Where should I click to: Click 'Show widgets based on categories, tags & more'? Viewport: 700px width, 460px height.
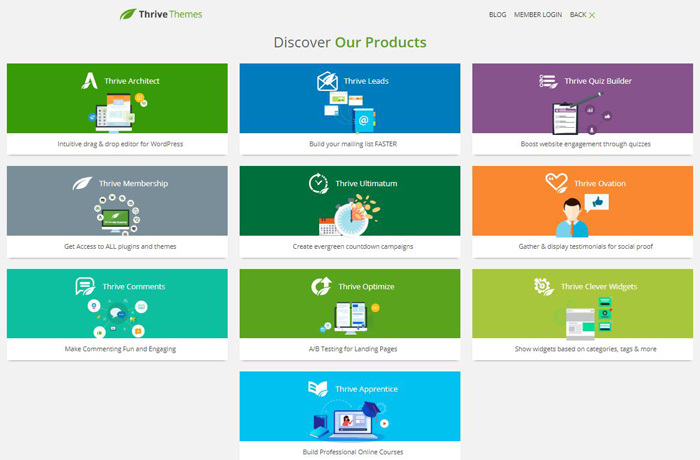pyautogui.click(x=585, y=349)
